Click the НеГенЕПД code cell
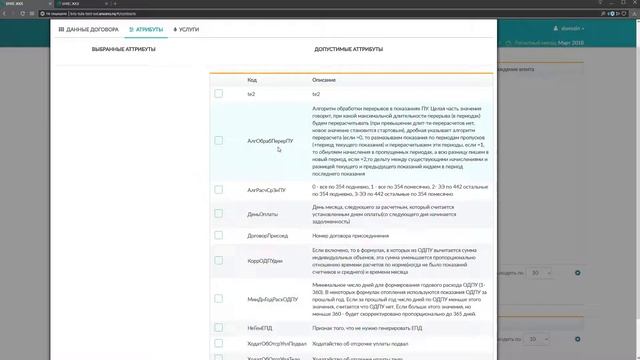 pyautogui.click(x=260, y=328)
